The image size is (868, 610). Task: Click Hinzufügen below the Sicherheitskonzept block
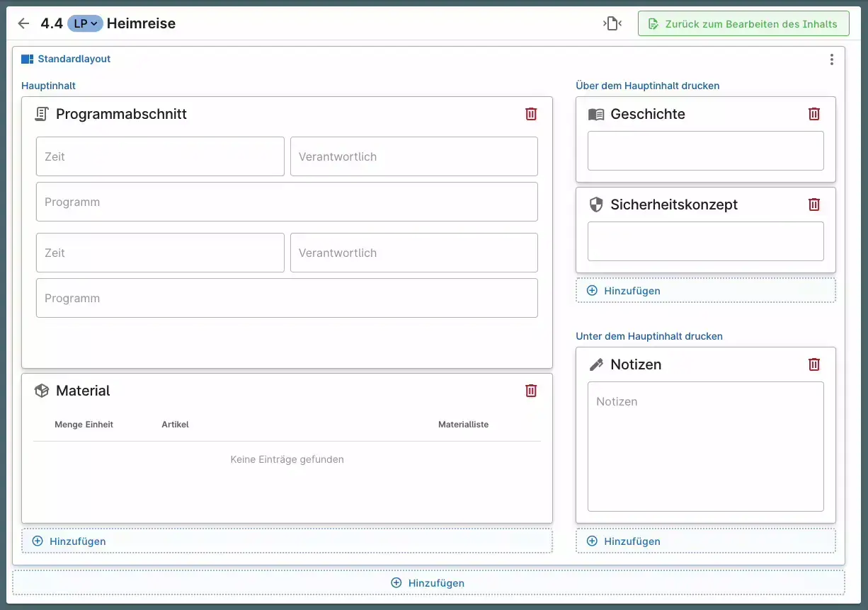point(705,291)
